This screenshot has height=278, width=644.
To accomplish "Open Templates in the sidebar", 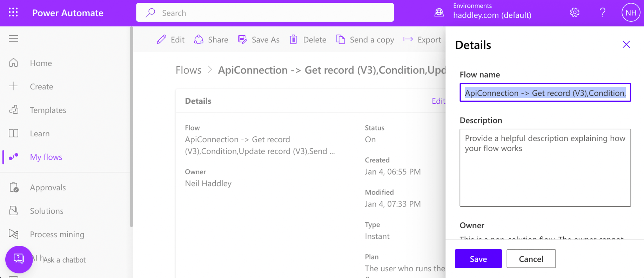I will 48,110.
